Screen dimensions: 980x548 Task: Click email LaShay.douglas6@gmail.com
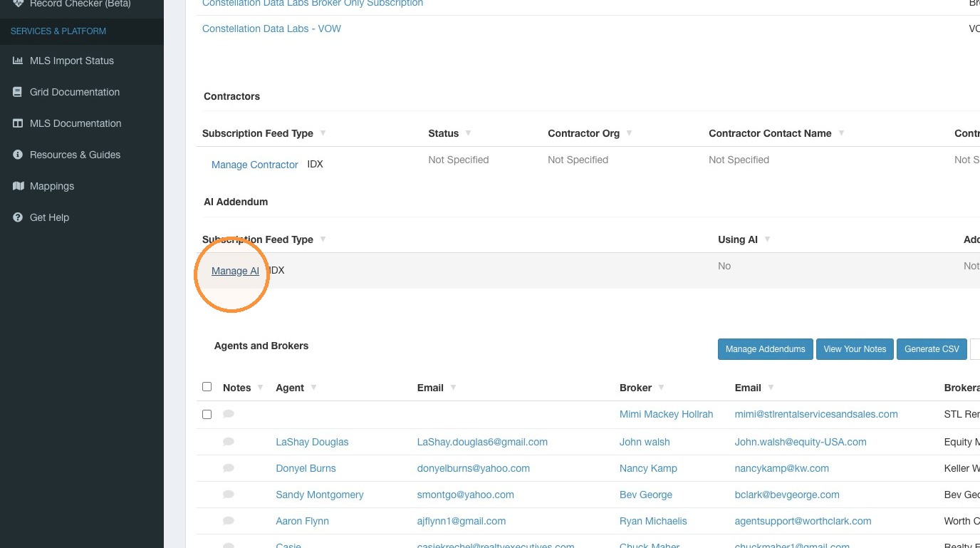[x=482, y=442]
